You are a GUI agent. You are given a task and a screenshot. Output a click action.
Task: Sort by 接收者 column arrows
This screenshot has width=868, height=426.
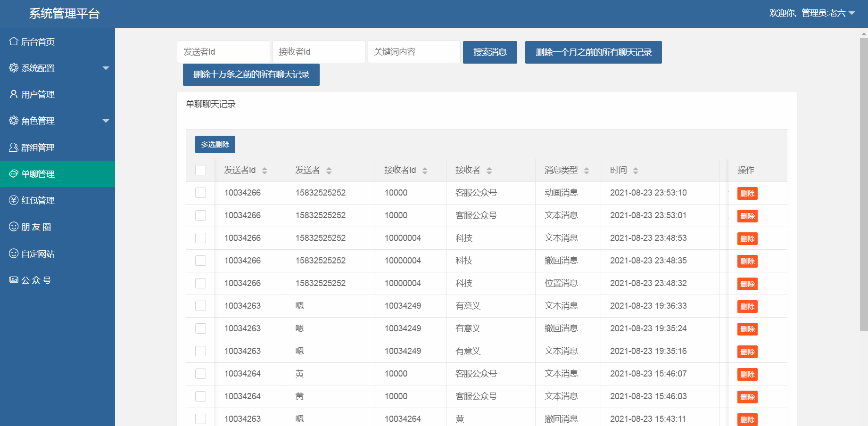coord(489,171)
